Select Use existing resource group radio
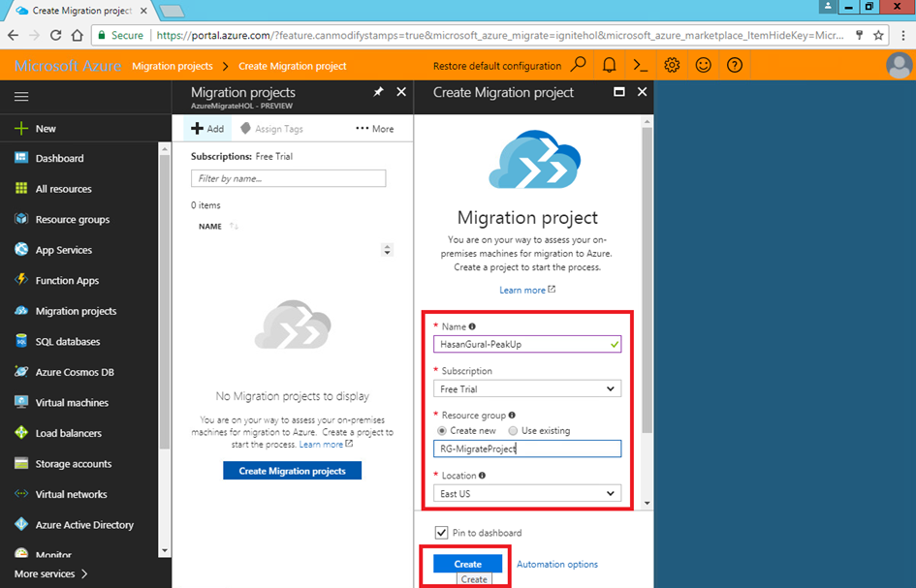The height and width of the screenshot is (588, 916). tap(513, 431)
